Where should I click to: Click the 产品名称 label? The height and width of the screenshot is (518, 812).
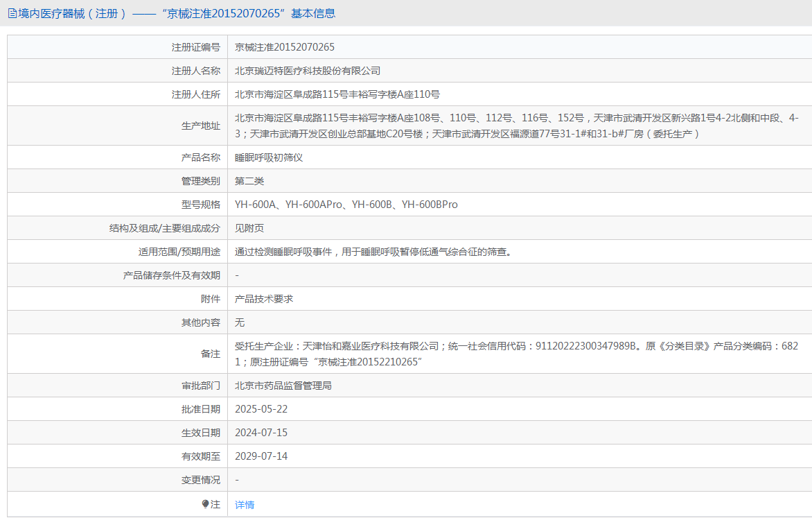click(x=201, y=157)
